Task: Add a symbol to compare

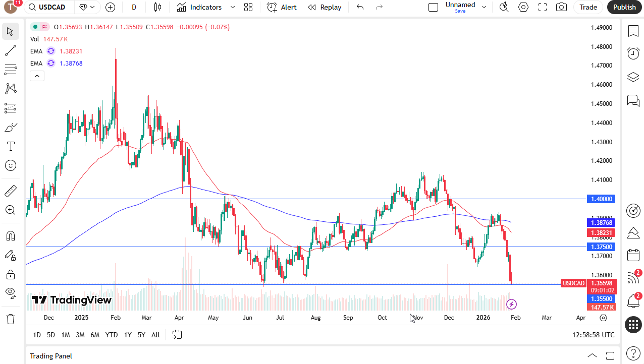Action: point(110,7)
